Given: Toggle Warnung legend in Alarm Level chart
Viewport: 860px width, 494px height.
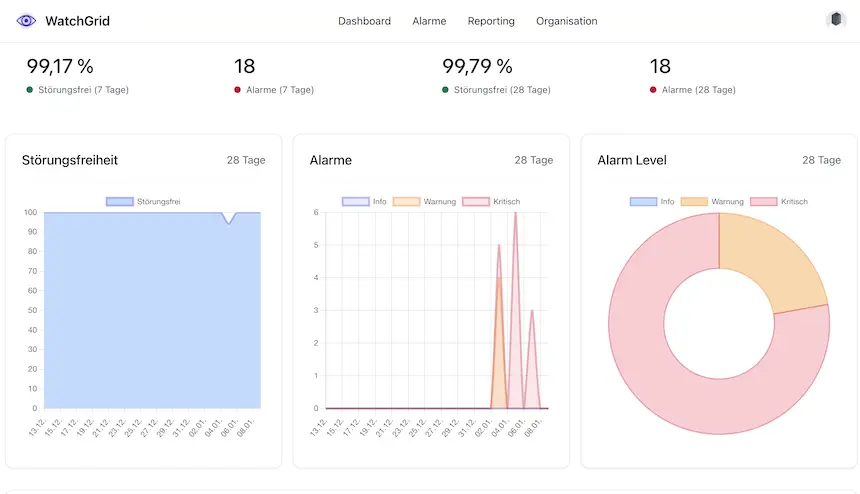Looking at the screenshot, I should (712, 202).
